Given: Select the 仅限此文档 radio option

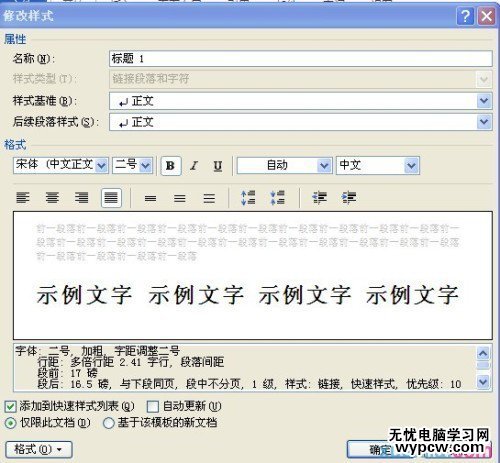Looking at the screenshot, I should click(x=10, y=423).
